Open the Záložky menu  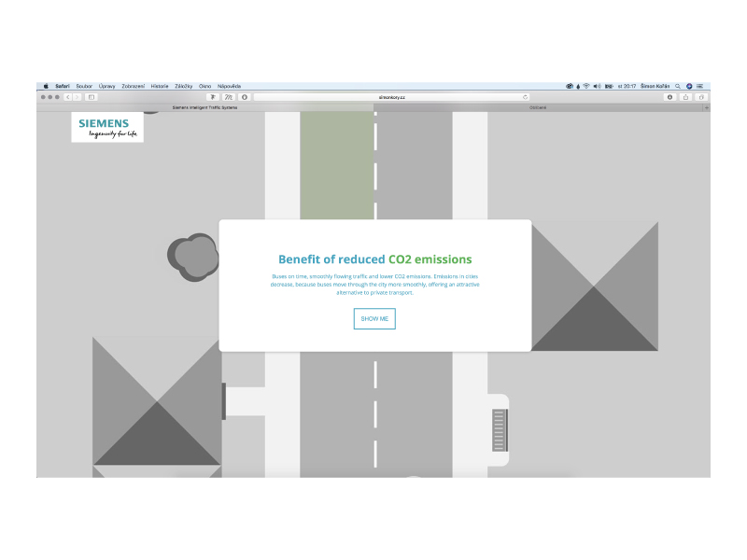pyautogui.click(x=183, y=86)
